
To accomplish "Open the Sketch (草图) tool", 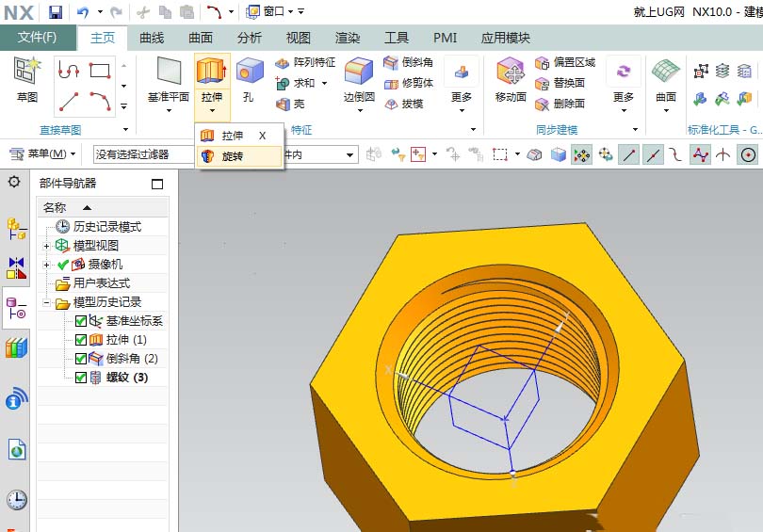I will pyautogui.click(x=27, y=80).
